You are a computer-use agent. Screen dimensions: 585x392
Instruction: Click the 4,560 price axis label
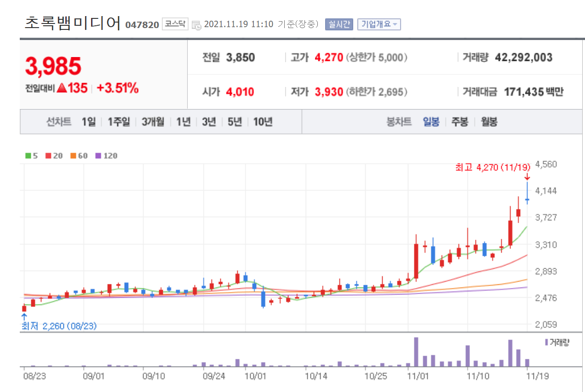(547, 164)
